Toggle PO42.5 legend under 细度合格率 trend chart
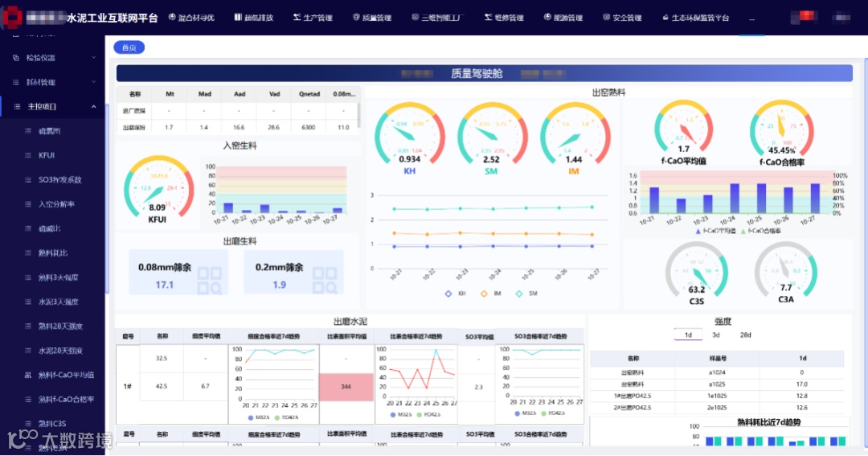This screenshot has width=868, height=456. pos(288,417)
